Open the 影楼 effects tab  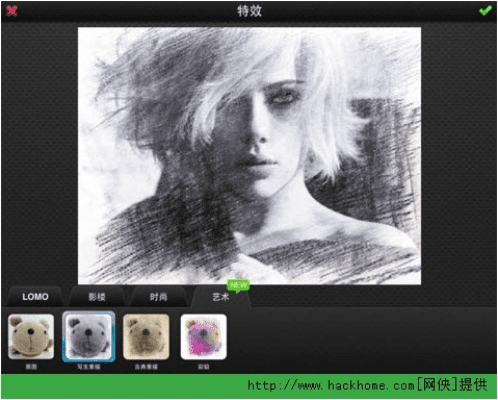97,296
